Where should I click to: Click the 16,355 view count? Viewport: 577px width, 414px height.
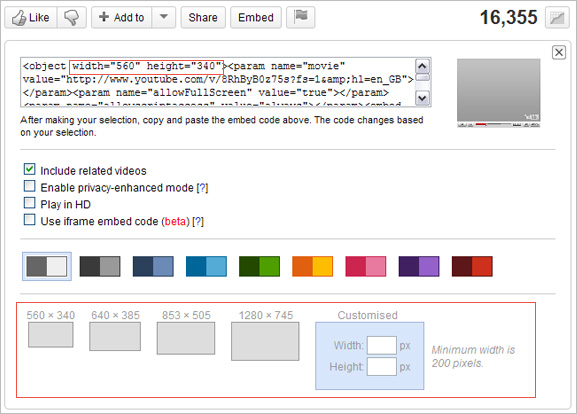509,17
